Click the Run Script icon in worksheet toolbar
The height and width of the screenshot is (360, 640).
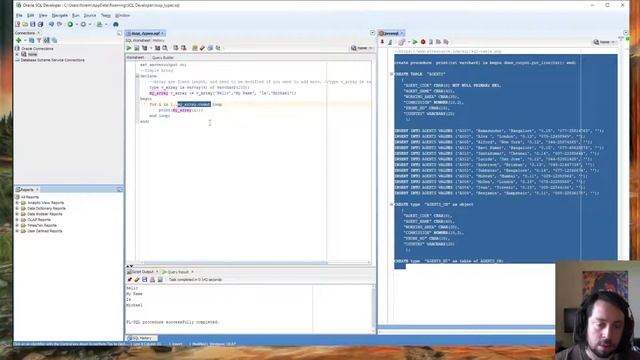137,48
